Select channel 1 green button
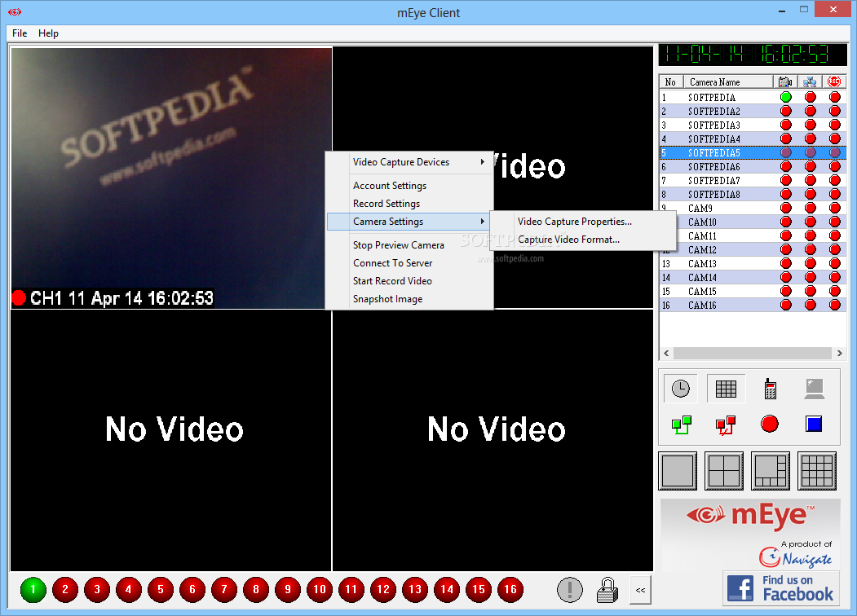The image size is (857, 616). point(33,590)
